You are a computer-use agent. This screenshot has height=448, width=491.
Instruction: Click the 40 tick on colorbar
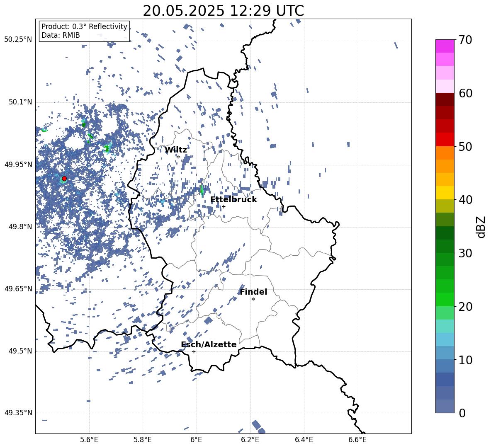(466, 200)
